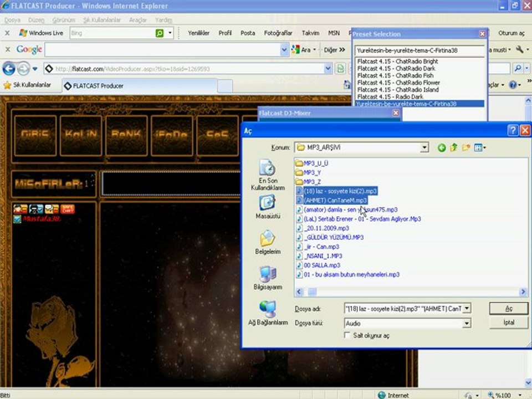Click the horizontal scrollbar right arrow in the file list
The height and width of the screenshot is (399, 532).
point(523,291)
